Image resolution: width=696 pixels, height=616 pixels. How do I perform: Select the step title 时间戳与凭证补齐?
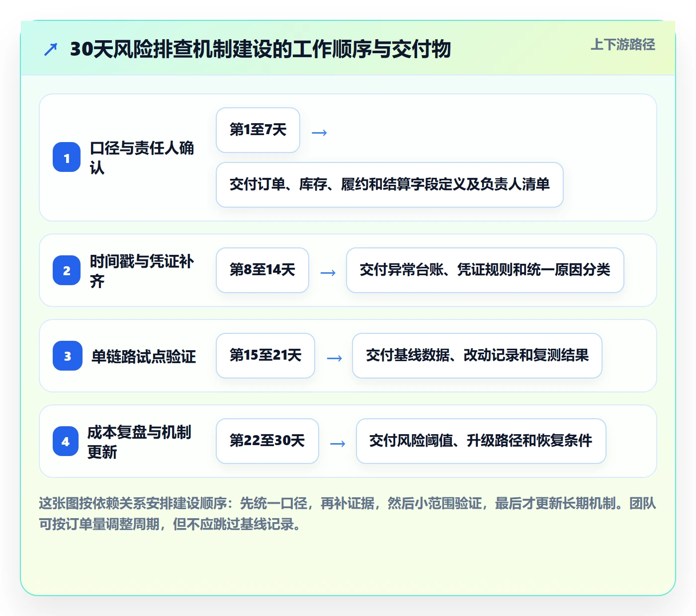(142, 270)
